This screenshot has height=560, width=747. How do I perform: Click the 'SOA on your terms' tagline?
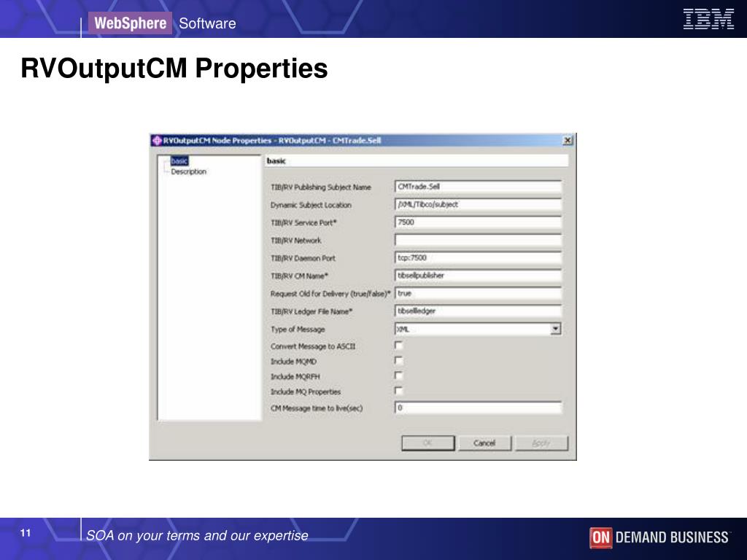click(x=197, y=536)
